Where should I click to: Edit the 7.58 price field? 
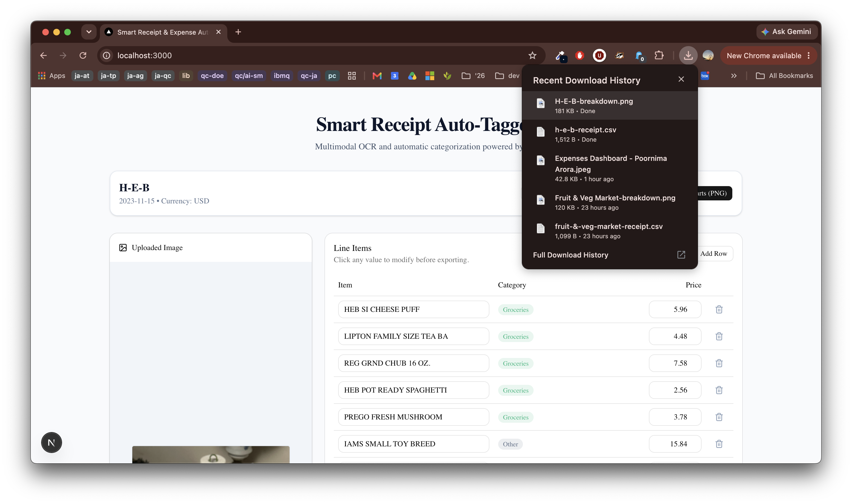675,363
